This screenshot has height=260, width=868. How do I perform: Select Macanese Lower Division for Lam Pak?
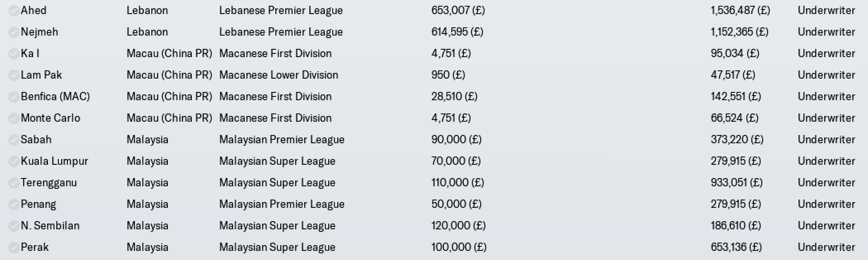(279, 75)
